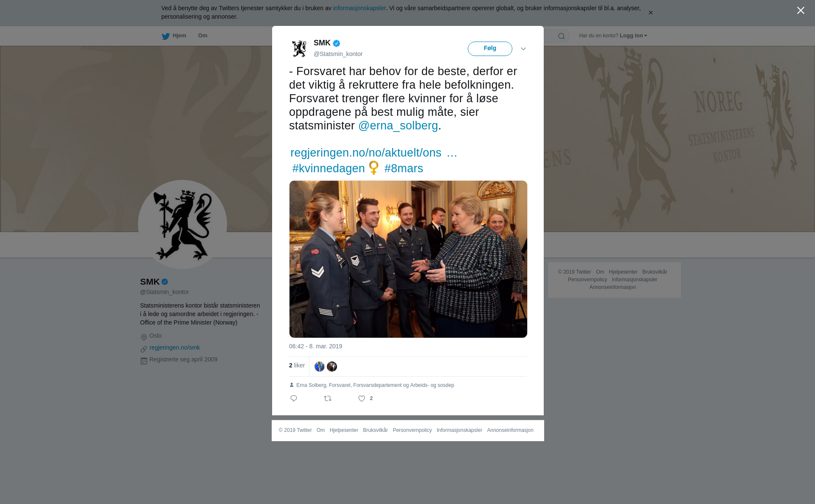The width and height of the screenshot is (815, 504).
Task: Click SMK lion avatar in tweet header
Action: point(299,49)
